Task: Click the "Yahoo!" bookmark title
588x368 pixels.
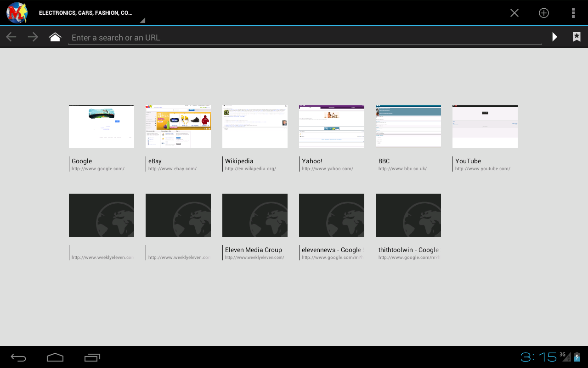Action: pos(312,161)
